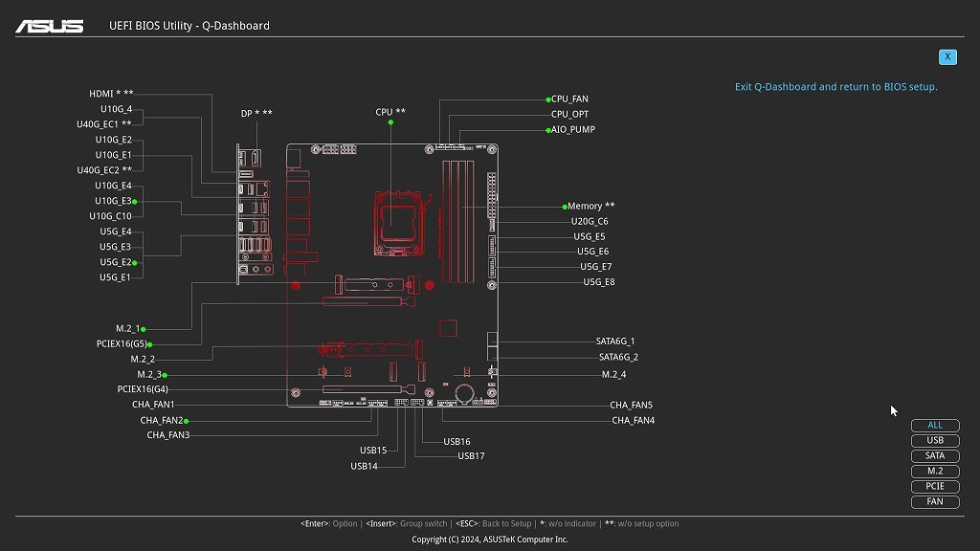Close Q-Dashboard with the X button

[947, 56]
